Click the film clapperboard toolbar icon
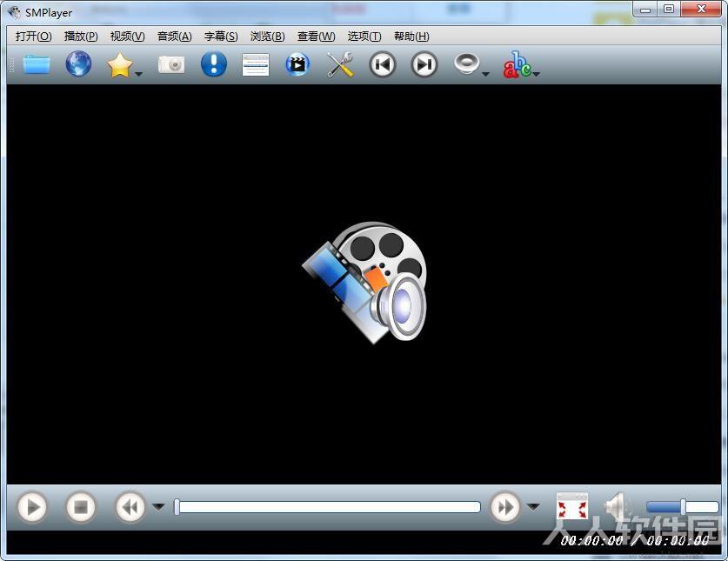 coord(297,64)
